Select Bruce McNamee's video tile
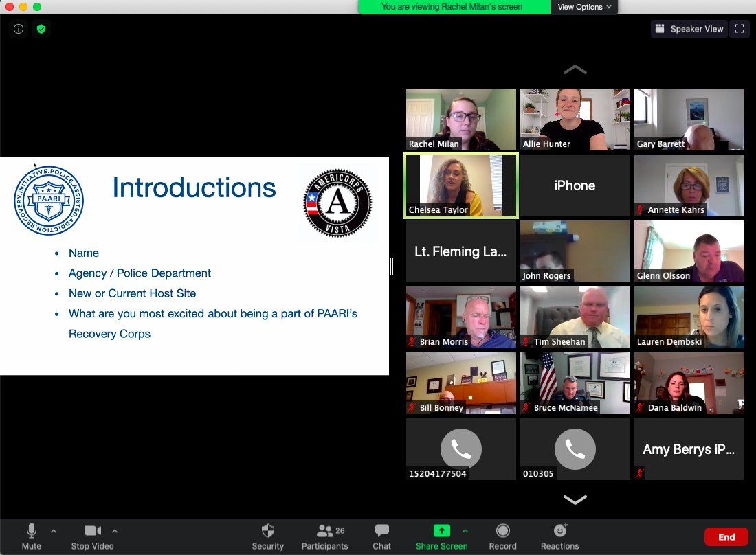756x555 pixels. 575,383
